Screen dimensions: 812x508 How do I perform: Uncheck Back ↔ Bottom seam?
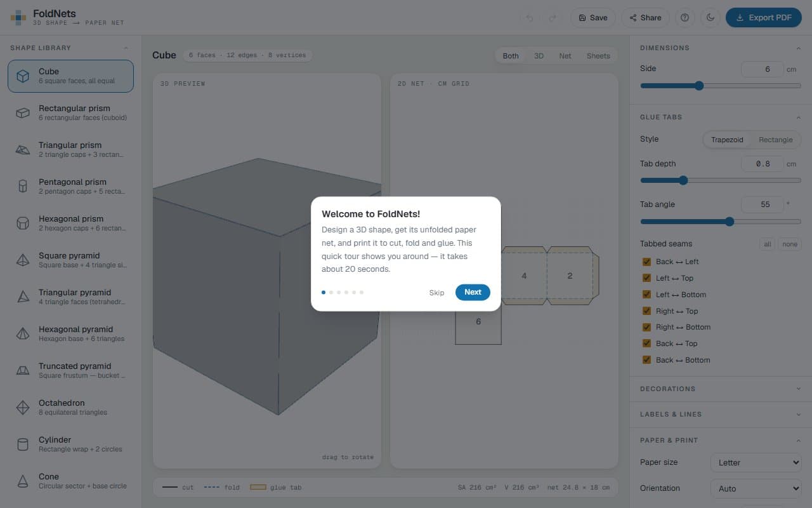click(646, 360)
